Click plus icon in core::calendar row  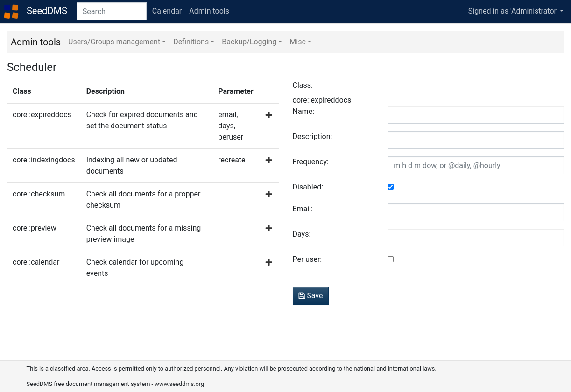[268, 262]
